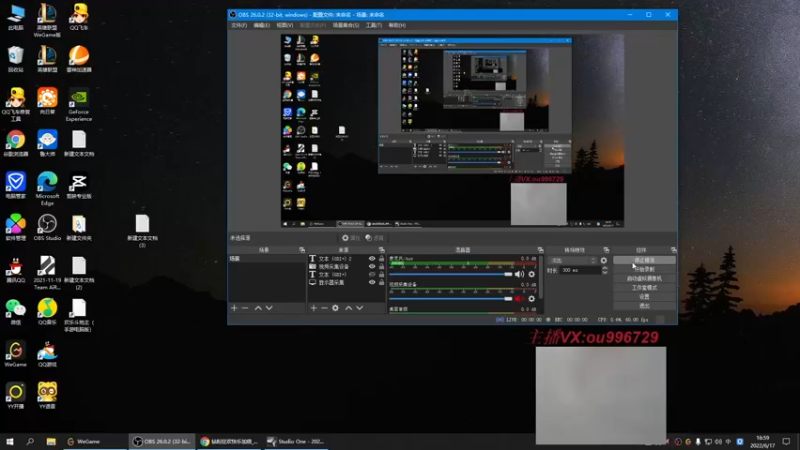Screen dimensions: 800x450
Task: Open the microphone/Aux audio settings gear
Action: (x=532, y=274)
